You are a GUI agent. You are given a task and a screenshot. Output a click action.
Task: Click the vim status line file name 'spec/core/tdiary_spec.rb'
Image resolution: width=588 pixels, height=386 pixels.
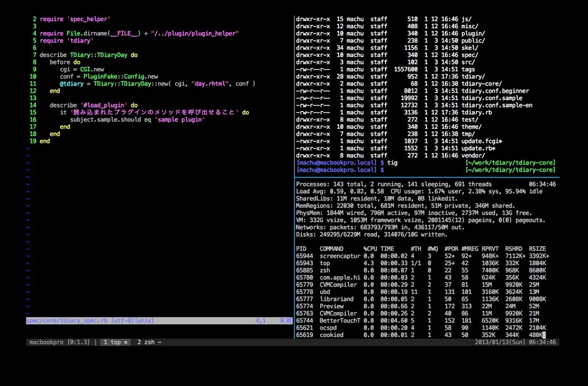[x=67, y=320]
